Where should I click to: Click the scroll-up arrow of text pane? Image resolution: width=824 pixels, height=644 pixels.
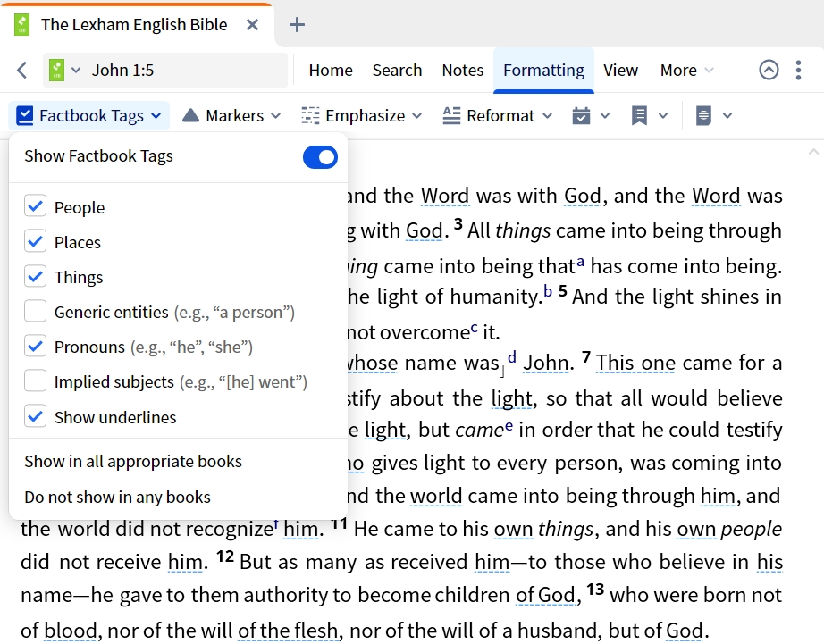[813, 152]
